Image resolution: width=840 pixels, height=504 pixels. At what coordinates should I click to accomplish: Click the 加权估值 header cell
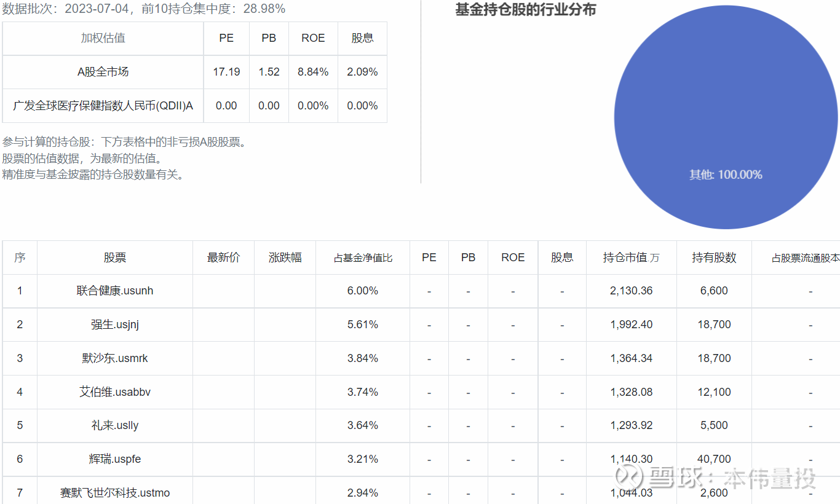tap(103, 38)
